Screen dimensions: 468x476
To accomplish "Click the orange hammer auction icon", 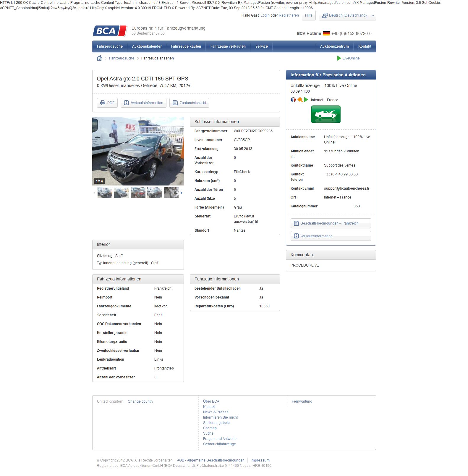I will pyautogui.click(x=300, y=100).
